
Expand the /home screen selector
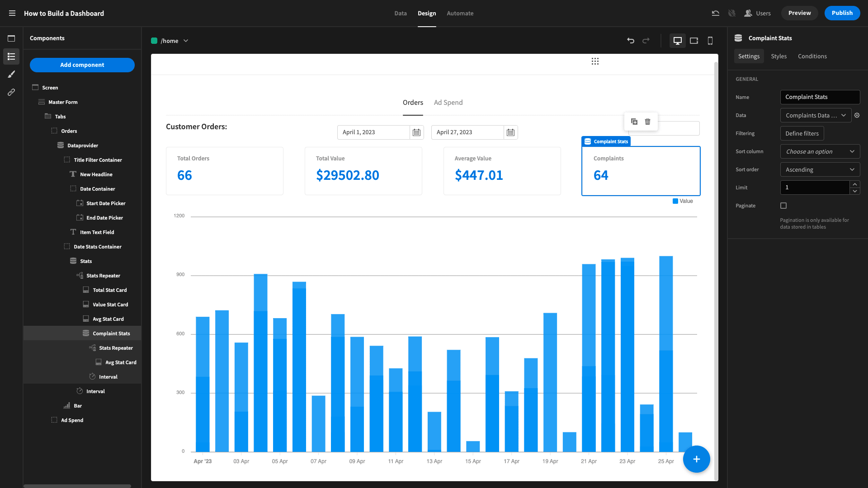click(186, 41)
